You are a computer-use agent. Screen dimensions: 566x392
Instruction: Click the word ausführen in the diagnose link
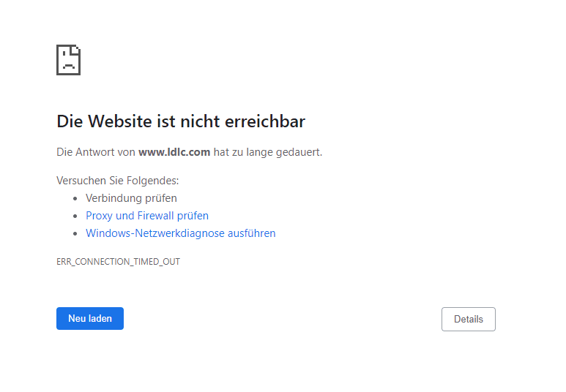tap(252, 233)
